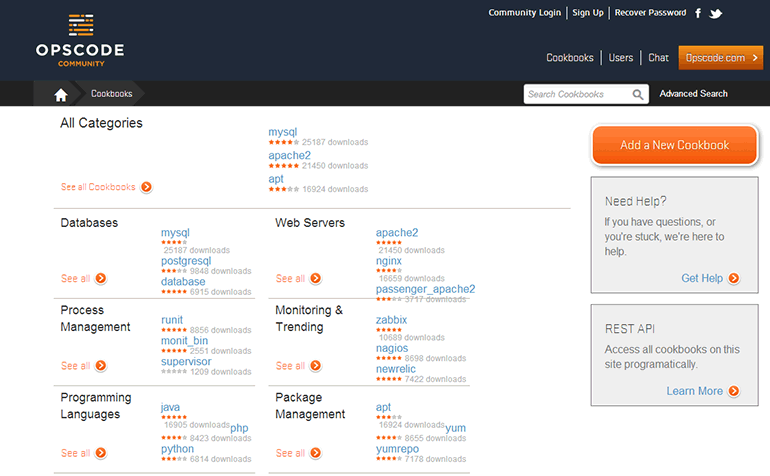The height and width of the screenshot is (476, 770).
Task: Click the arrow icon next to Learn More
Action: pyautogui.click(x=734, y=391)
